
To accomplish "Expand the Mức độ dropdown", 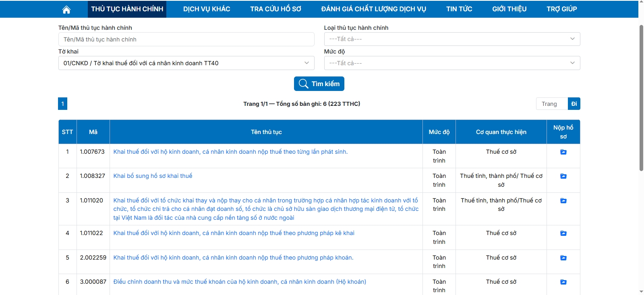I will (x=452, y=63).
